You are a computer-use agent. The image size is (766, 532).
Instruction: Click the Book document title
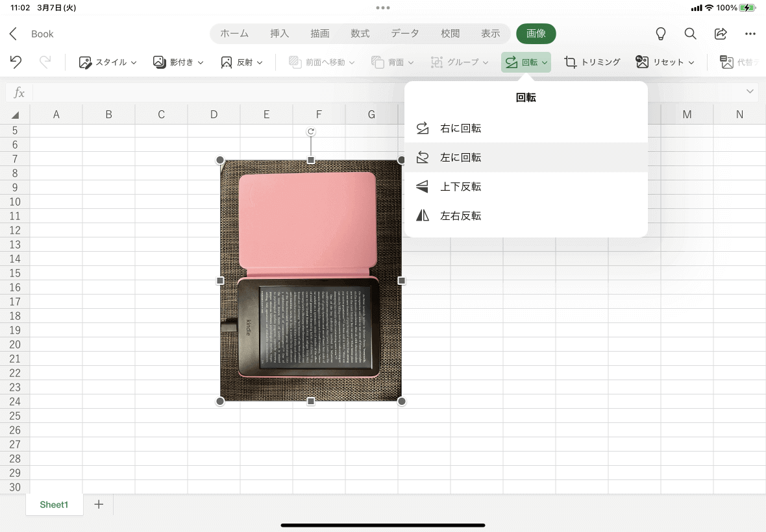point(42,34)
